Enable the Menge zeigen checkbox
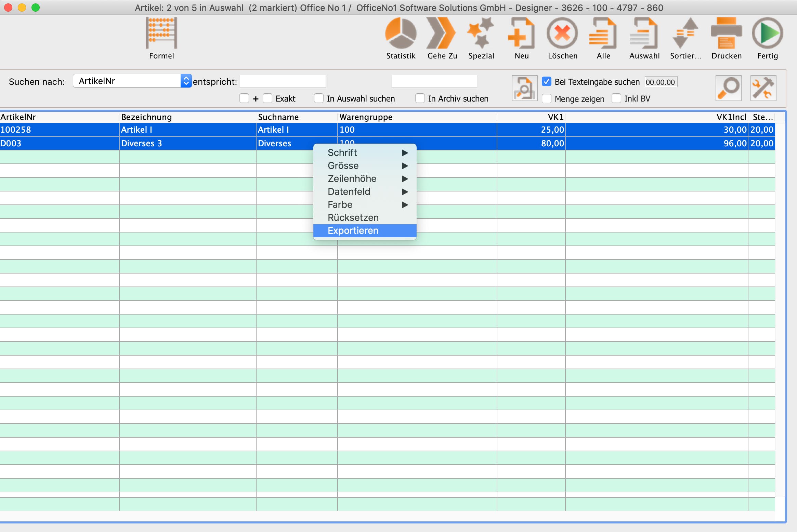The width and height of the screenshot is (797, 532). [x=547, y=98]
